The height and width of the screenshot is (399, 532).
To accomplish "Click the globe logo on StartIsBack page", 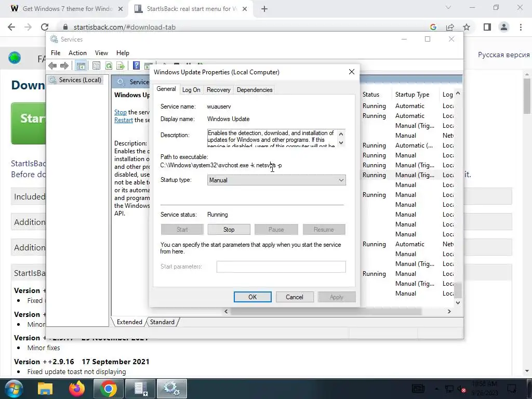I will [x=15, y=58].
